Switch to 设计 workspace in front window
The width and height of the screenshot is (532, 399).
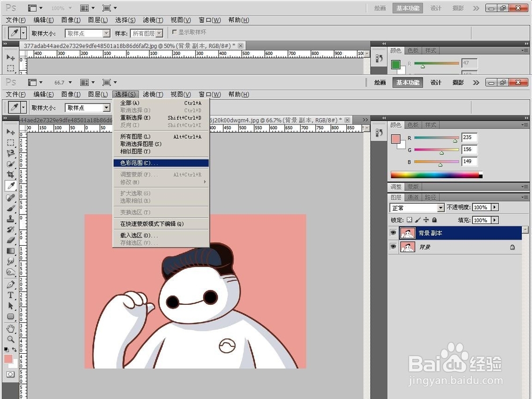pos(436,82)
